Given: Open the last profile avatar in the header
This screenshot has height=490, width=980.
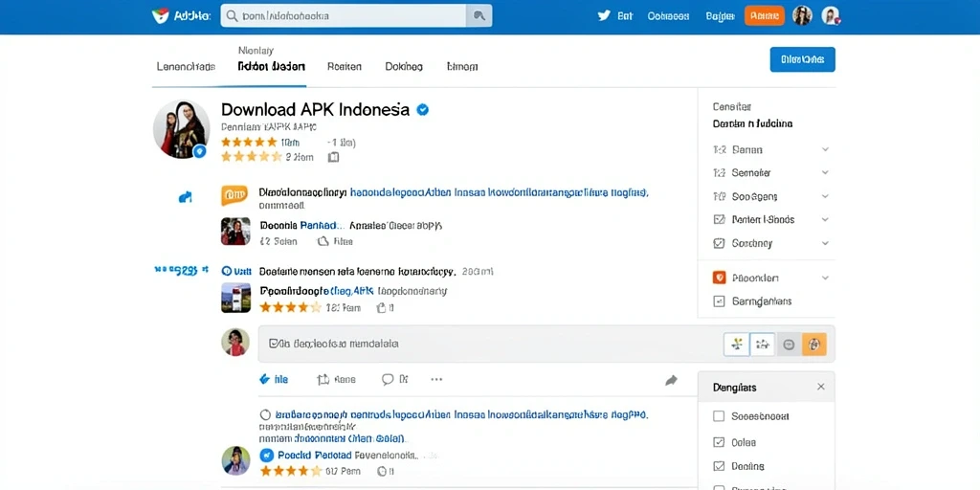Looking at the screenshot, I should pos(830,15).
